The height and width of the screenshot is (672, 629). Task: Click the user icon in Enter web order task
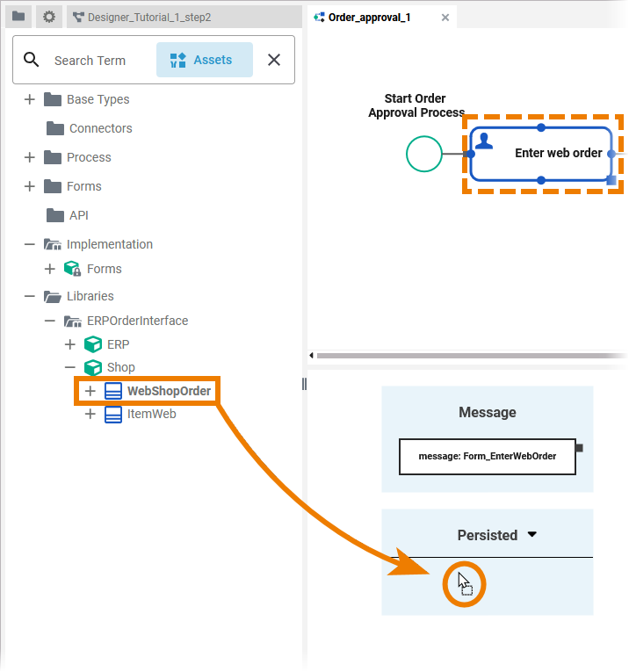484,141
